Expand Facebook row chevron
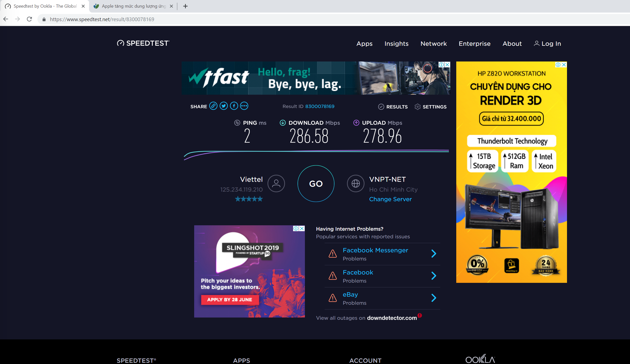Viewport: 630px width, 364px height. click(x=434, y=276)
